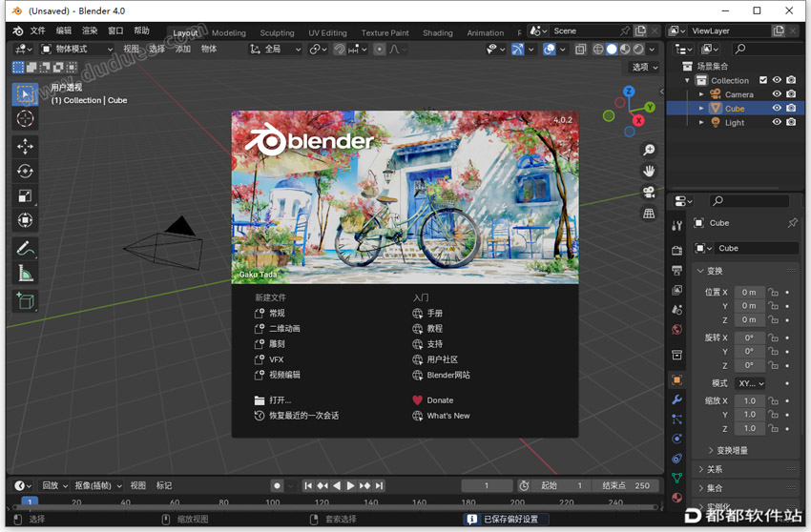This screenshot has width=811, height=532.
Task: Open the 回放 playback dropdown
Action: click(54, 485)
